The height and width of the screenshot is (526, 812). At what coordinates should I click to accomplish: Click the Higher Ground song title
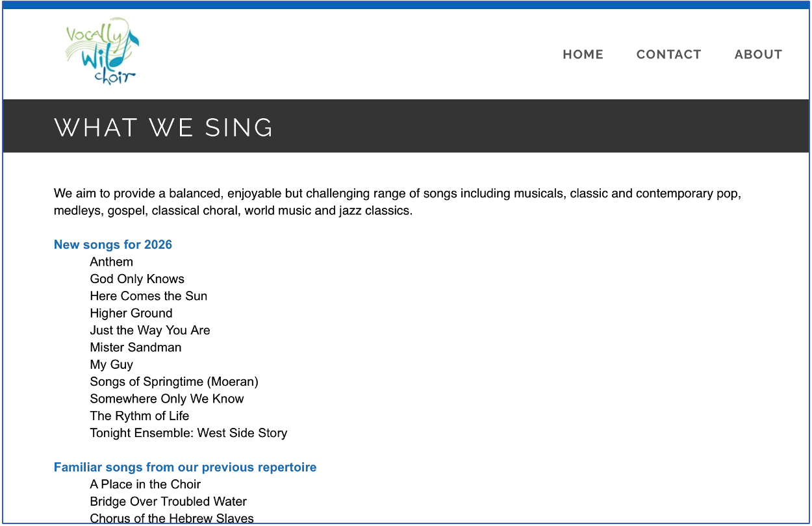(131, 313)
